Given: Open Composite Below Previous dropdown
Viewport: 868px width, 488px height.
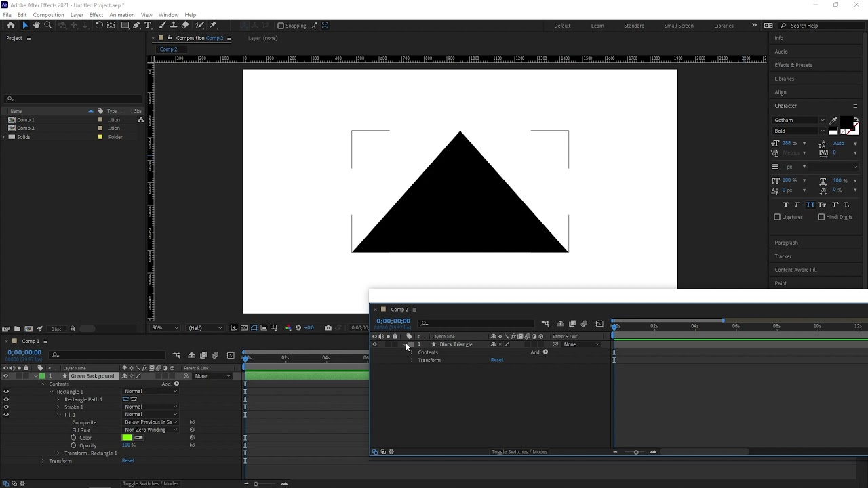Looking at the screenshot, I should (x=151, y=422).
